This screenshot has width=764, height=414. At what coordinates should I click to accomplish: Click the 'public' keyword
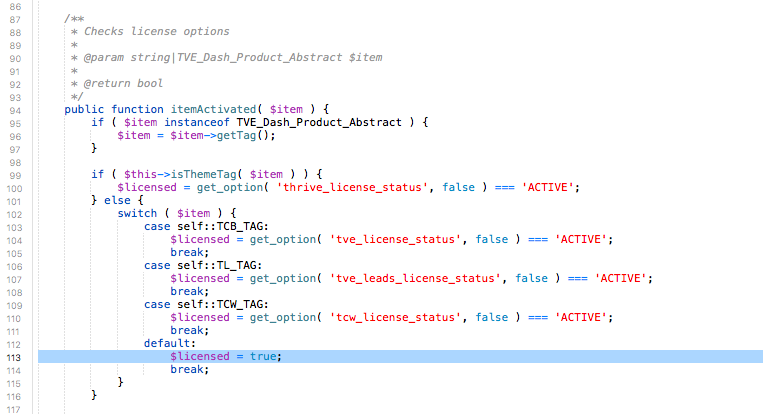pyautogui.click(x=84, y=109)
